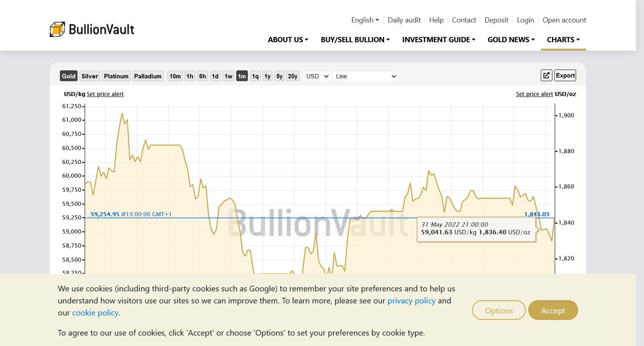Set the chart range to 1w
The width and height of the screenshot is (644, 346).
229,76
